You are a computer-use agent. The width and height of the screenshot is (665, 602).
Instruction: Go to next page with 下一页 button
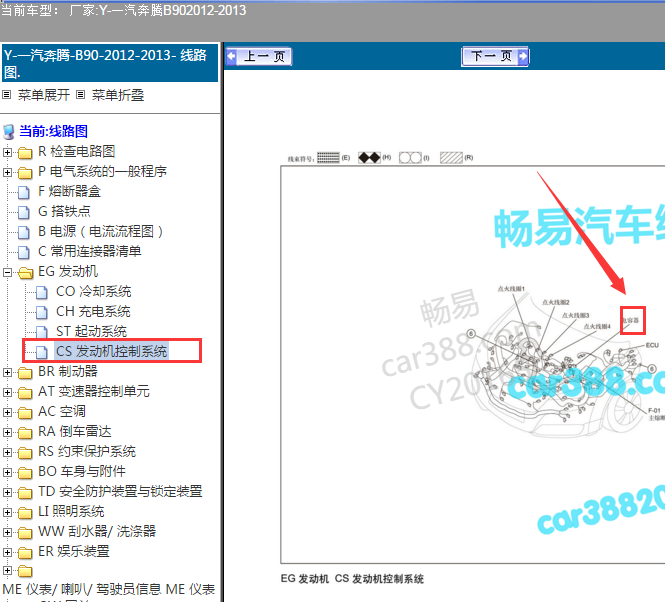click(495, 56)
